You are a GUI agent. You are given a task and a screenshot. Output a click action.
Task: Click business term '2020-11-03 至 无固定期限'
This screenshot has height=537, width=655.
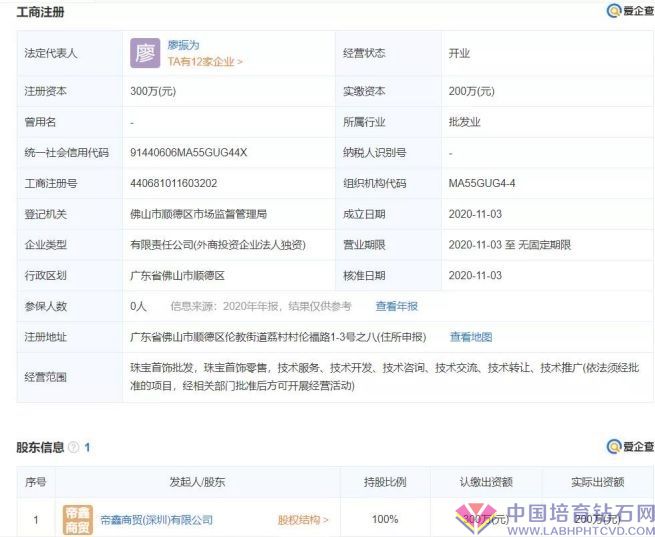[x=510, y=245]
